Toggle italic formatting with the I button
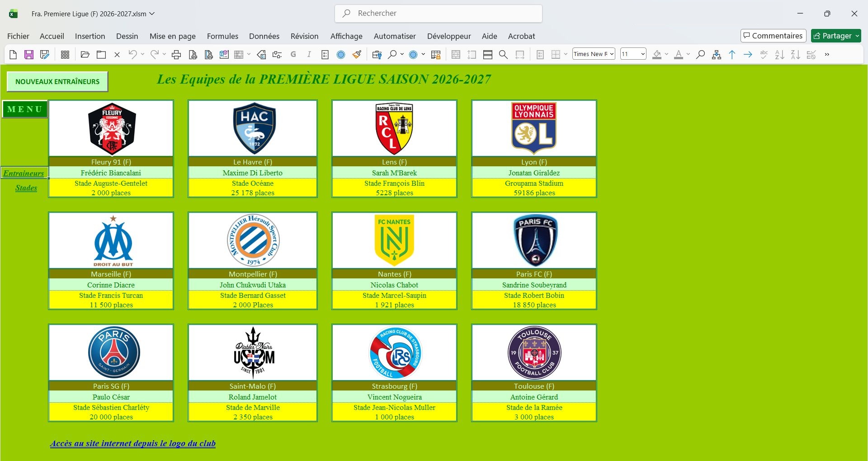 coord(309,55)
